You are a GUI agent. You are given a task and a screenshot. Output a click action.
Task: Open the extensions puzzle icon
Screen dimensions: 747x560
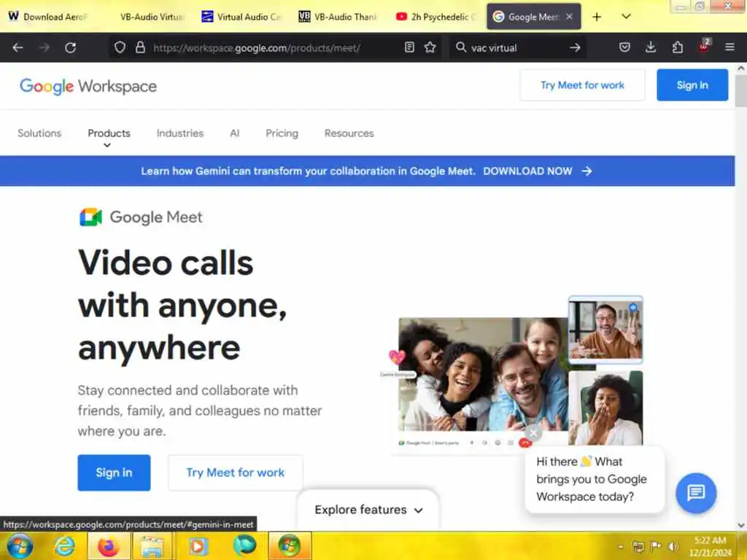(678, 47)
